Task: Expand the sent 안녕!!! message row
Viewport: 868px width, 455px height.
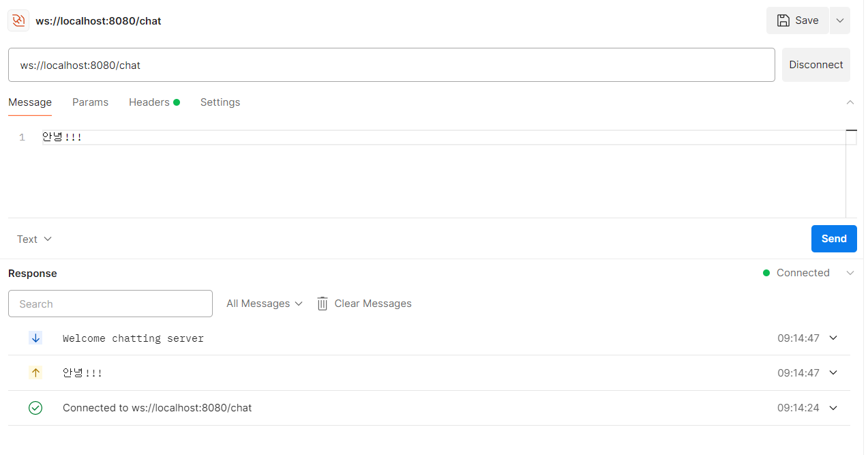Action: coord(833,372)
